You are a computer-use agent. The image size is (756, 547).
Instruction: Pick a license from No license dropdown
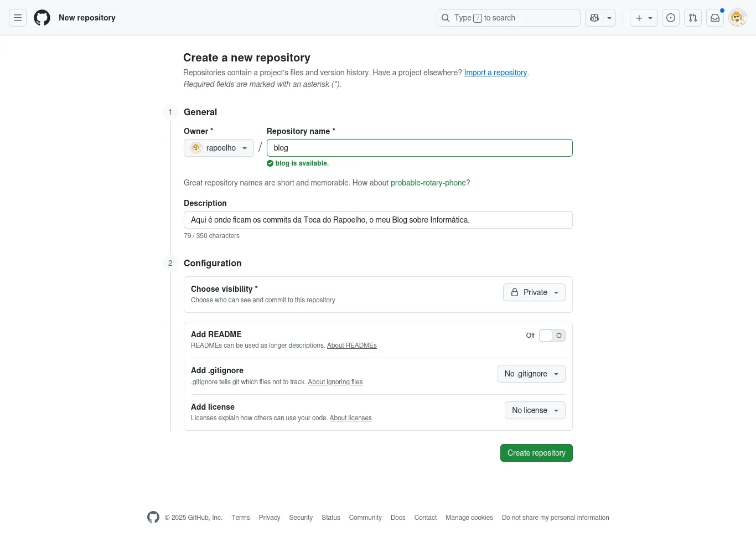click(535, 410)
